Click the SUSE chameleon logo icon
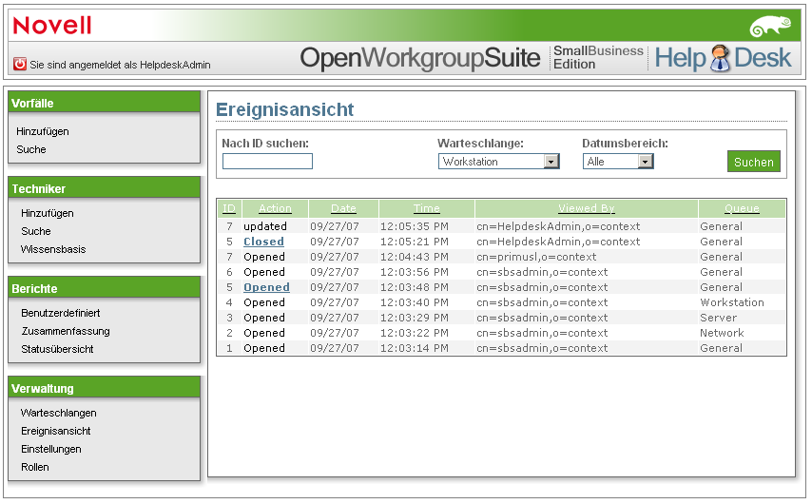This screenshot has height=504, width=812. (770, 27)
